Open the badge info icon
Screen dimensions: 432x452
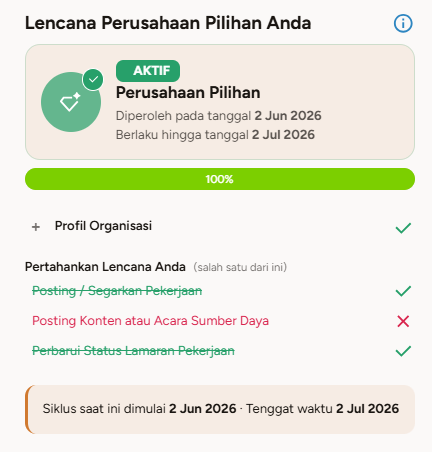403,23
